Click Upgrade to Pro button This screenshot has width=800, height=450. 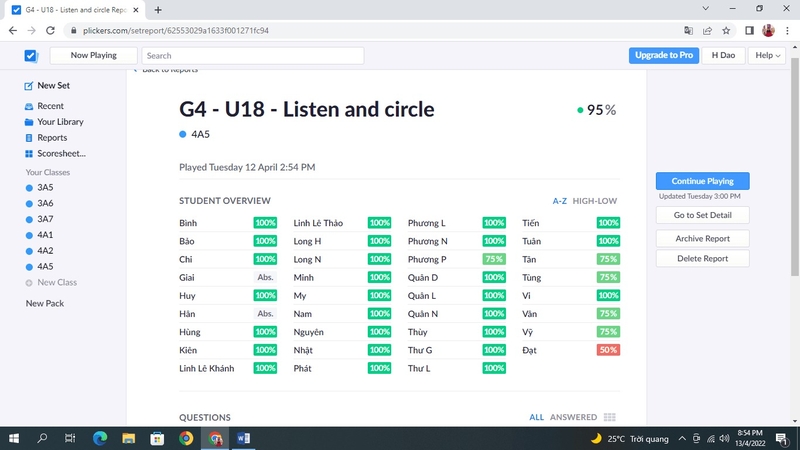pos(664,56)
